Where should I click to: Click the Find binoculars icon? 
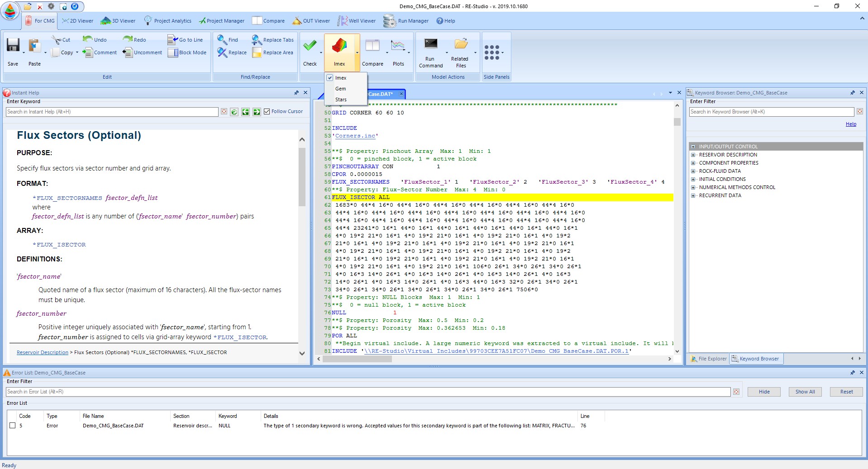coord(222,40)
